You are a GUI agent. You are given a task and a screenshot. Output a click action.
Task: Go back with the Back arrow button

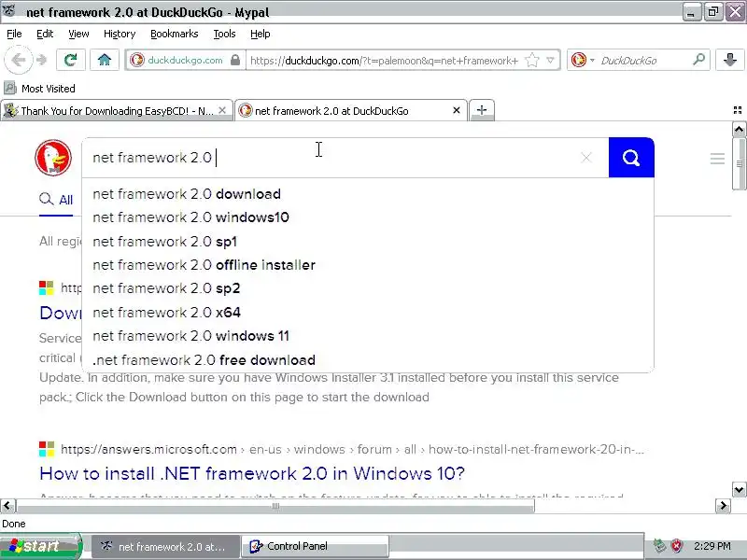[x=18, y=60]
